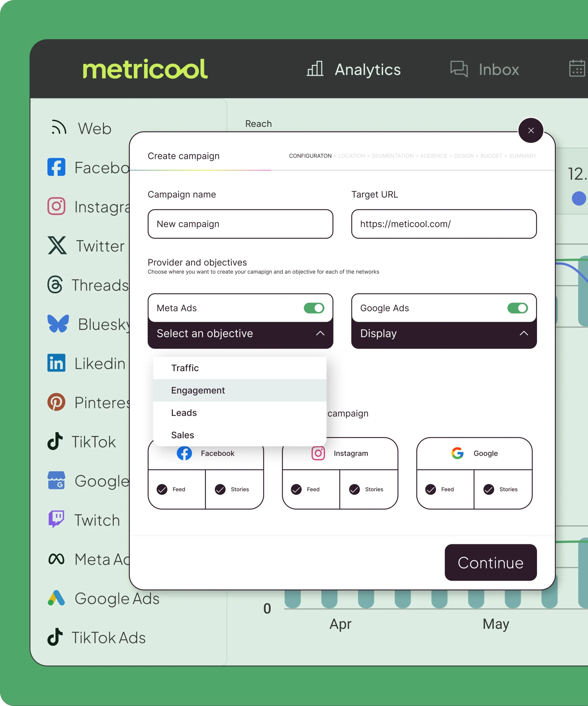Select the Pinterest icon in sidebar
This screenshot has width=588, height=706.
57,402
